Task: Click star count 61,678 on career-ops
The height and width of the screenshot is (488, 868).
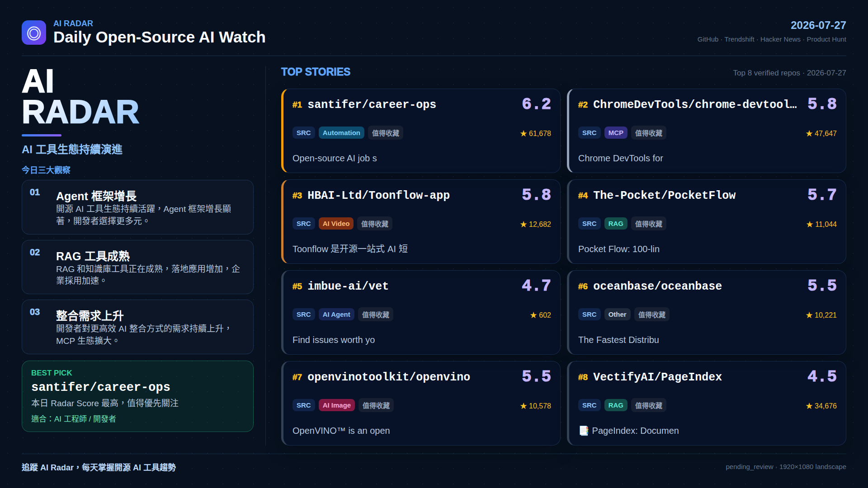Action: (536, 133)
